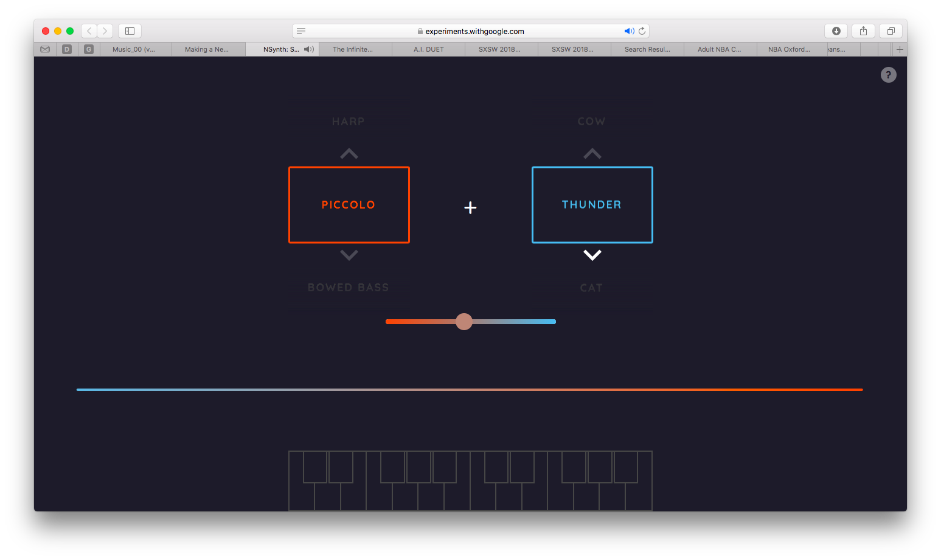The height and width of the screenshot is (560, 941).
Task: Mute audio on the NSynth tab speaker
Action: coord(309,49)
